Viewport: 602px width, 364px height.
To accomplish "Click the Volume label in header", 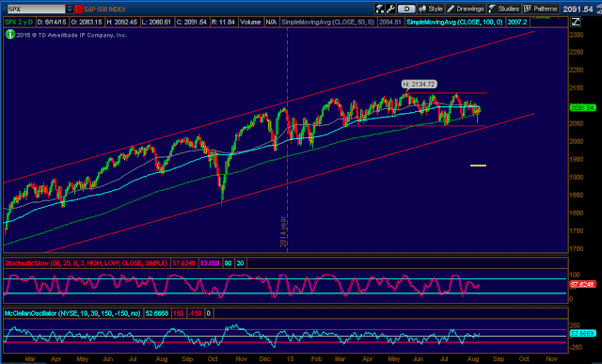I will pos(250,23).
